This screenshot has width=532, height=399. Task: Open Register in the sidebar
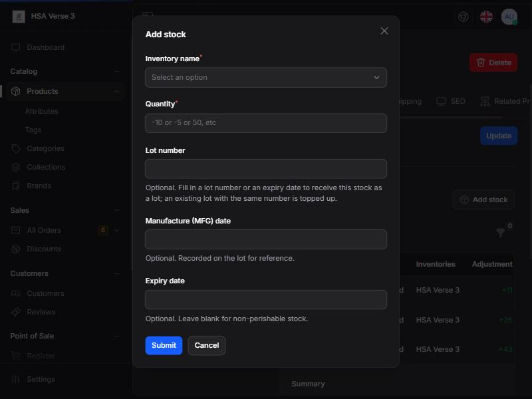coord(41,356)
